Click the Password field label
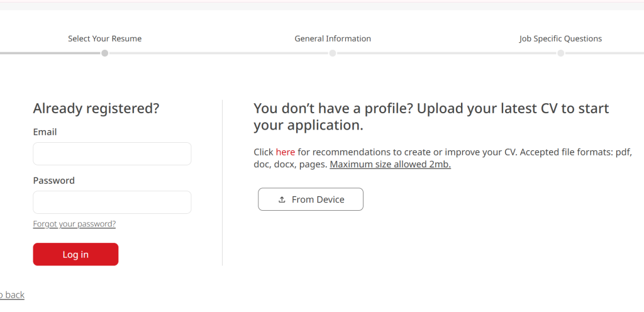 [x=53, y=181]
